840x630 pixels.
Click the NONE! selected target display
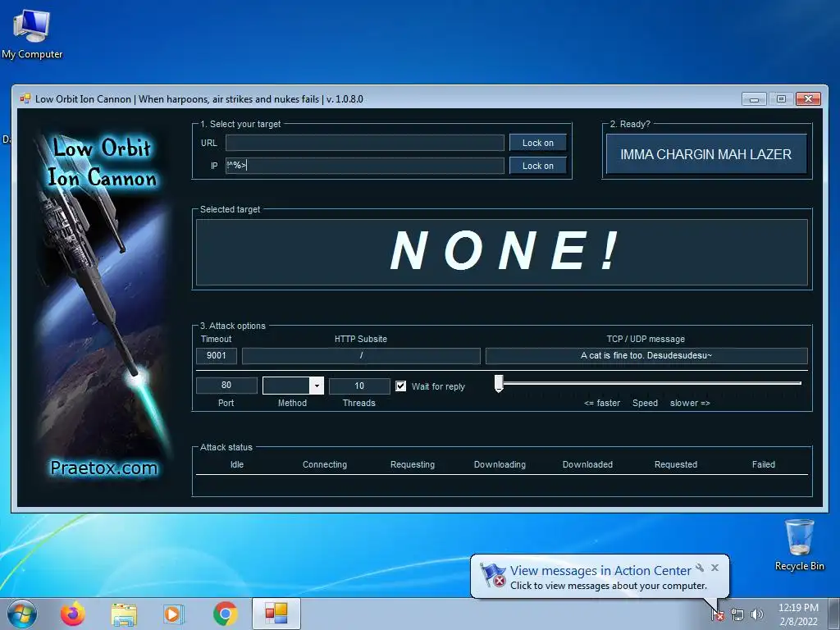502,253
